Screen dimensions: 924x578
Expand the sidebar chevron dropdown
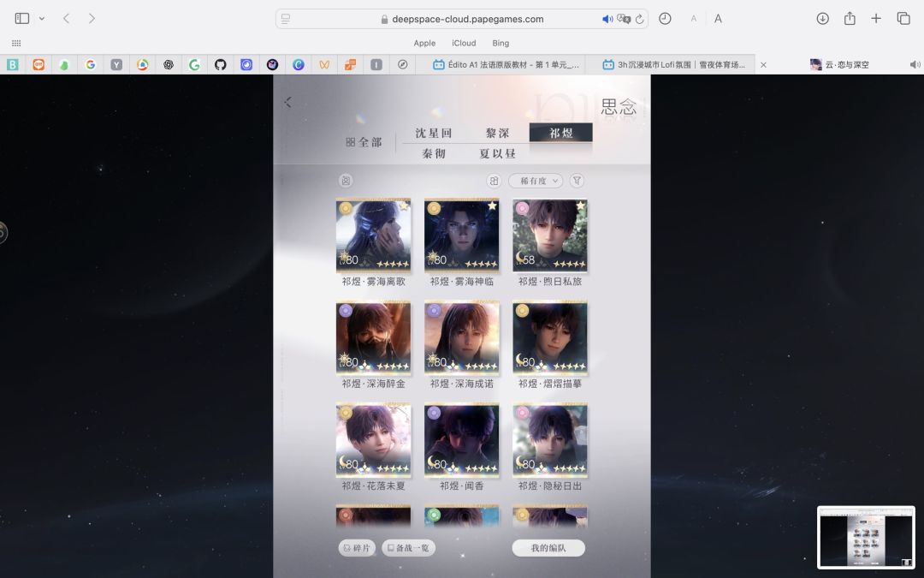pyautogui.click(x=42, y=18)
